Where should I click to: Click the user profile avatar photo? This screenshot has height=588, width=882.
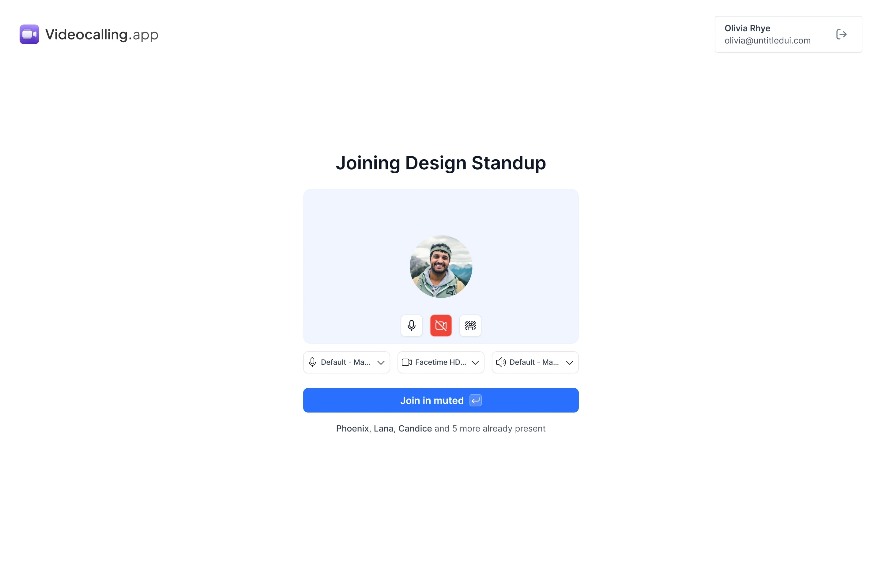[441, 266]
